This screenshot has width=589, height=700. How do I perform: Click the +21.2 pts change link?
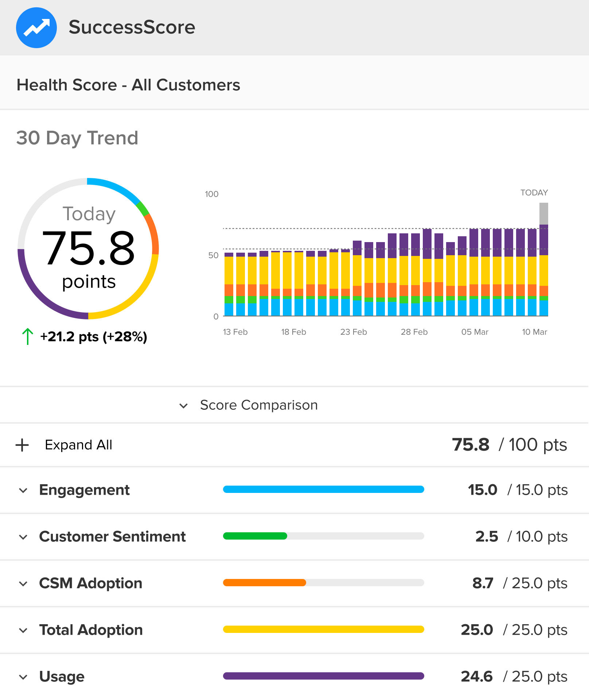[x=94, y=337]
